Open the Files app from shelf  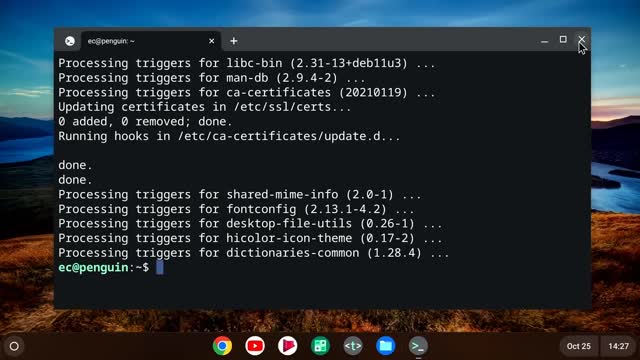pos(386,346)
